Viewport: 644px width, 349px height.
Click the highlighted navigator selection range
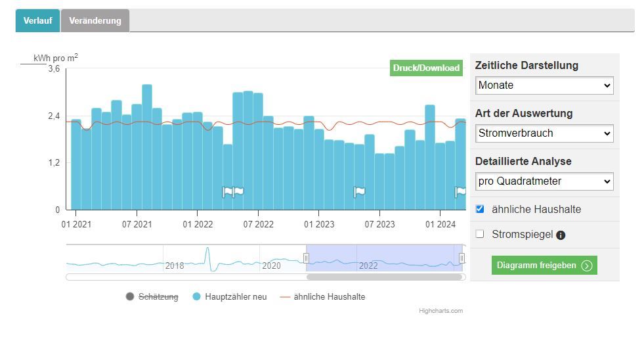click(384, 258)
